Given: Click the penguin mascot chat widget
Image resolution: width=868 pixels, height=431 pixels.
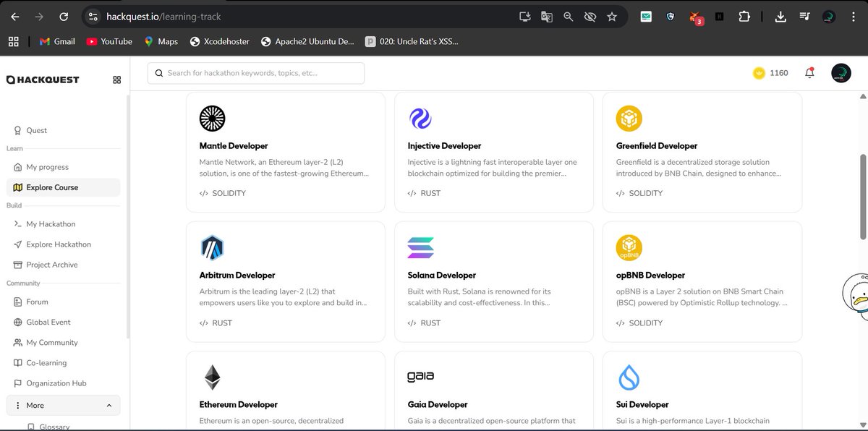Looking at the screenshot, I should coord(856,297).
